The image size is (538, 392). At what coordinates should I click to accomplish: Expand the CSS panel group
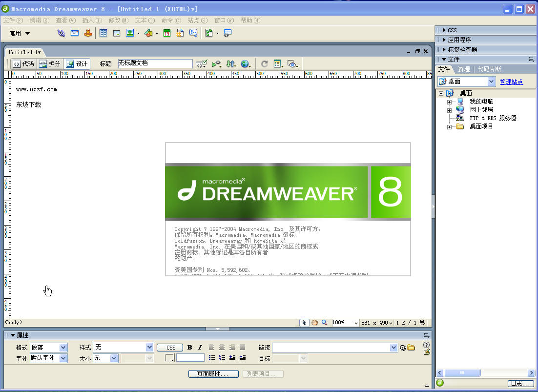pos(444,30)
